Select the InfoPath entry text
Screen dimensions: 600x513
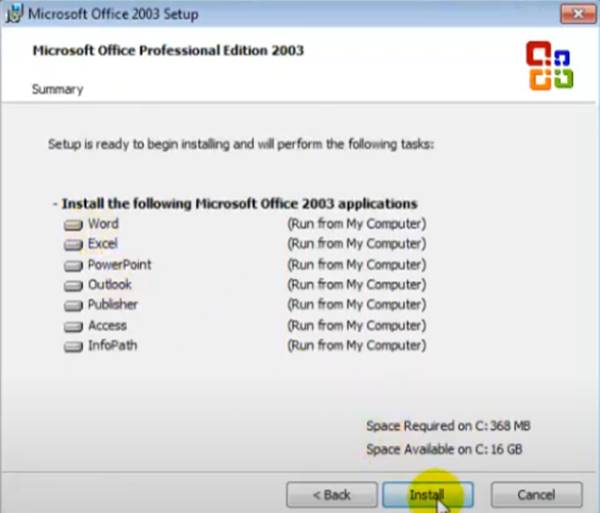coord(112,345)
